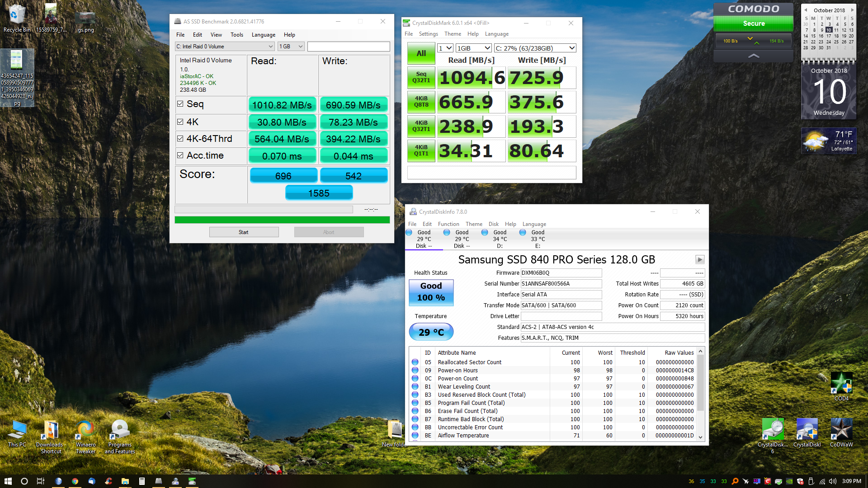Viewport: 868px width, 488px height.
Task: Launch Chrome from the taskbar
Action: pyautogui.click(x=75, y=481)
